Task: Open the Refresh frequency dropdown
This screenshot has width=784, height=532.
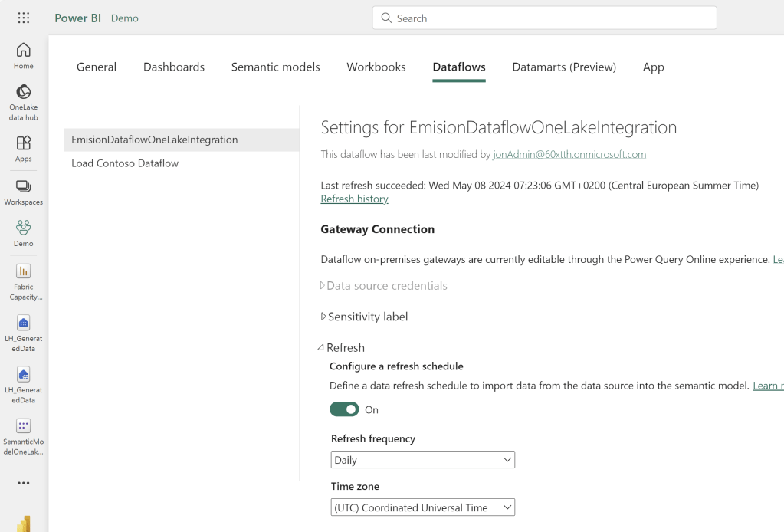Action: pos(422,460)
